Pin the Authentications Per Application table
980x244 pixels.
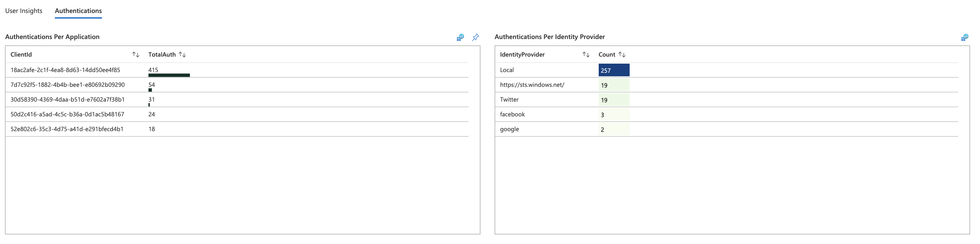476,37
